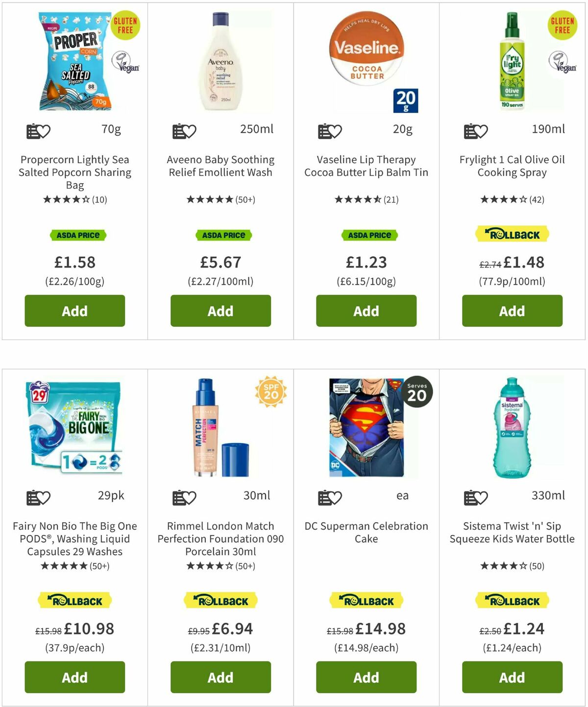The width and height of the screenshot is (588, 707).
Task: Save Fairy Non Bio pods to favourites
Action: click(38, 497)
